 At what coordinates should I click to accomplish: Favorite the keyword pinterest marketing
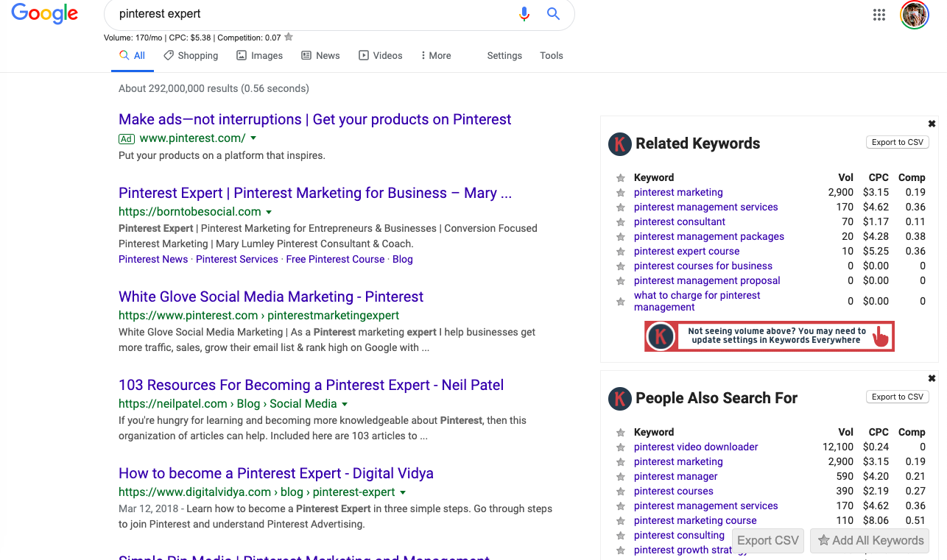(620, 192)
